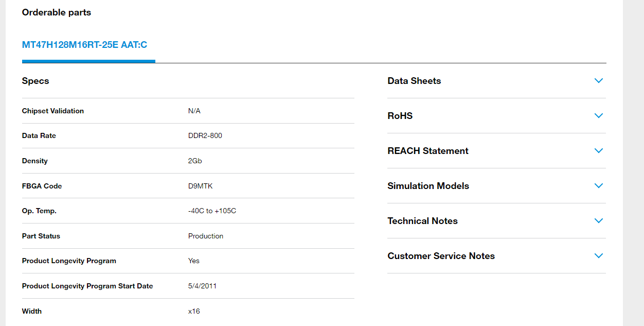Click the Production status value
The height and width of the screenshot is (326, 644).
click(206, 236)
